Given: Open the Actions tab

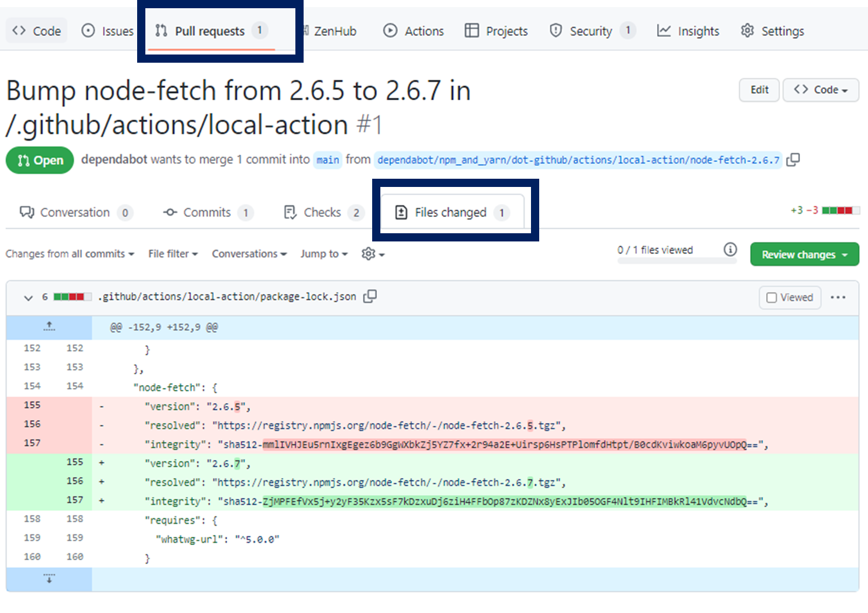Looking at the screenshot, I should pyautogui.click(x=413, y=31).
